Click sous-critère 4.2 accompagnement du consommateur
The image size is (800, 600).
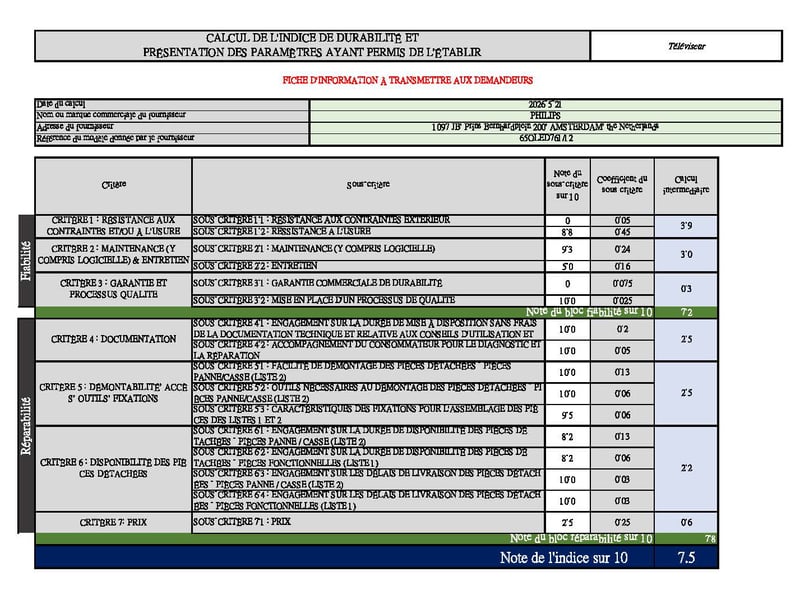coord(368,351)
